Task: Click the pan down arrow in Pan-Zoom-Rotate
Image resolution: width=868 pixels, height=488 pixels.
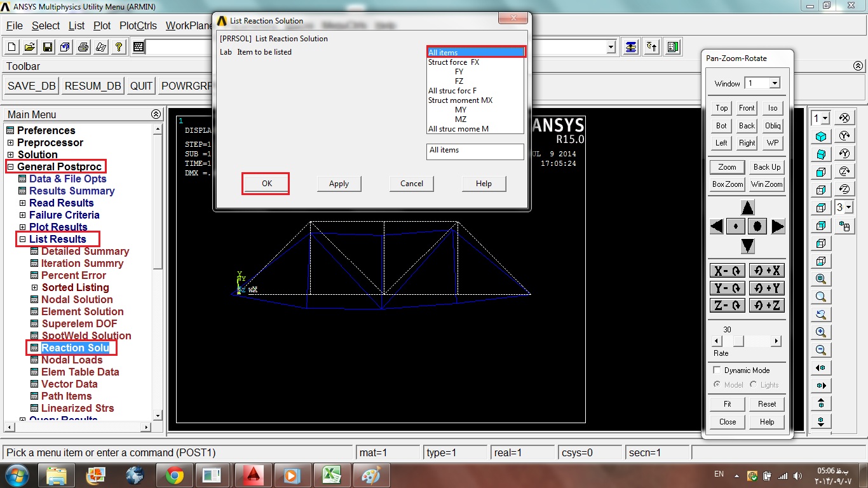Action: (x=748, y=245)
